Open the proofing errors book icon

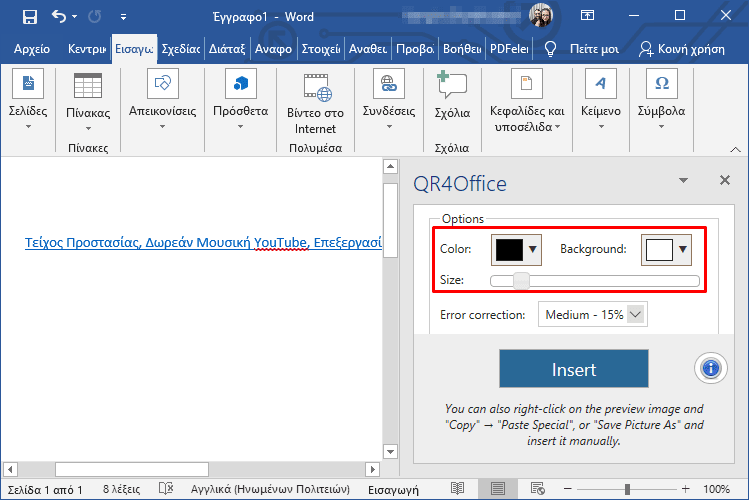[x=166, y=489]
